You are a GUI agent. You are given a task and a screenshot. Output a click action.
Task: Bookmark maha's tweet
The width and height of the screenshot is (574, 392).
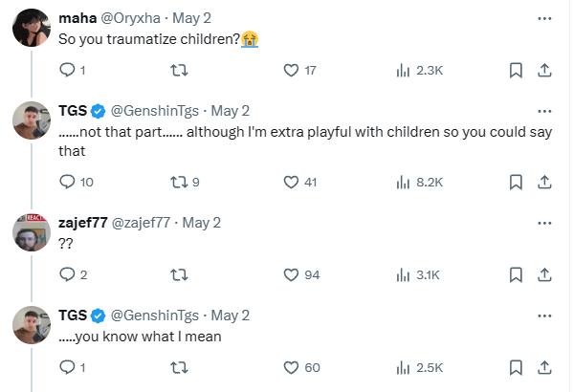tap(516, 70)
